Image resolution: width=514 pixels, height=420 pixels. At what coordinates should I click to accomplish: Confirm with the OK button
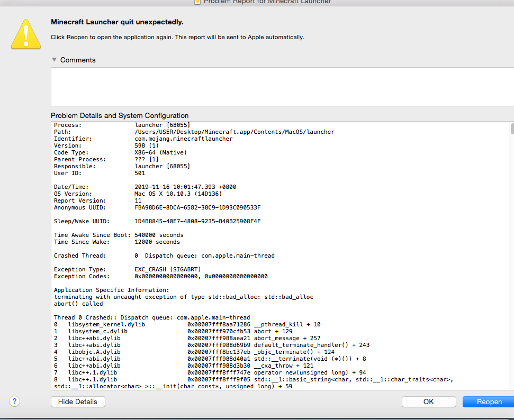point(428,401)
